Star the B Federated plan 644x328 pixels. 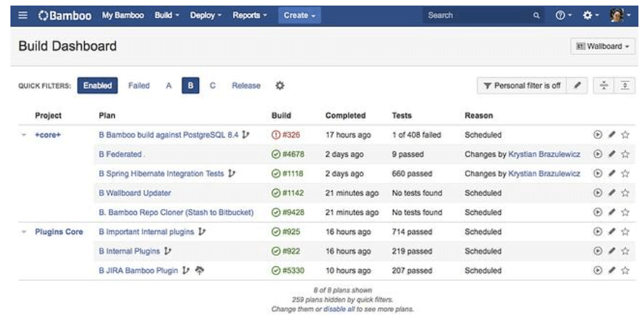pyautogui.click(x=625, y=154)
